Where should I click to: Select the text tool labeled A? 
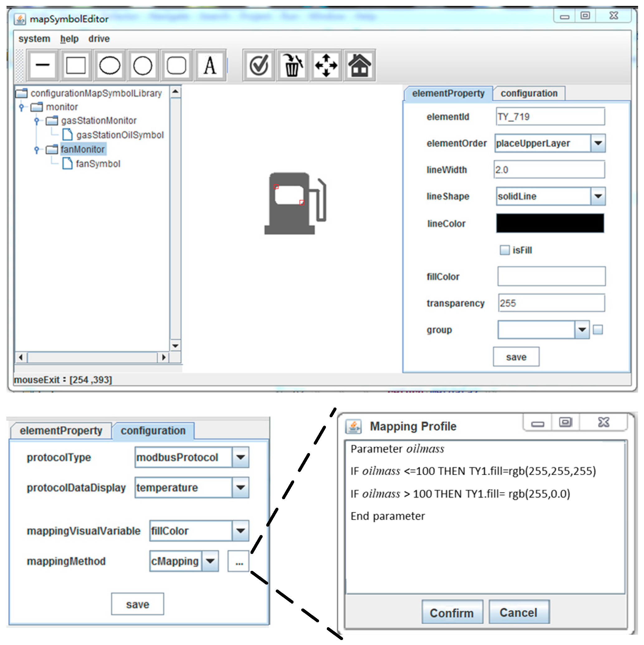coord(210,65)
